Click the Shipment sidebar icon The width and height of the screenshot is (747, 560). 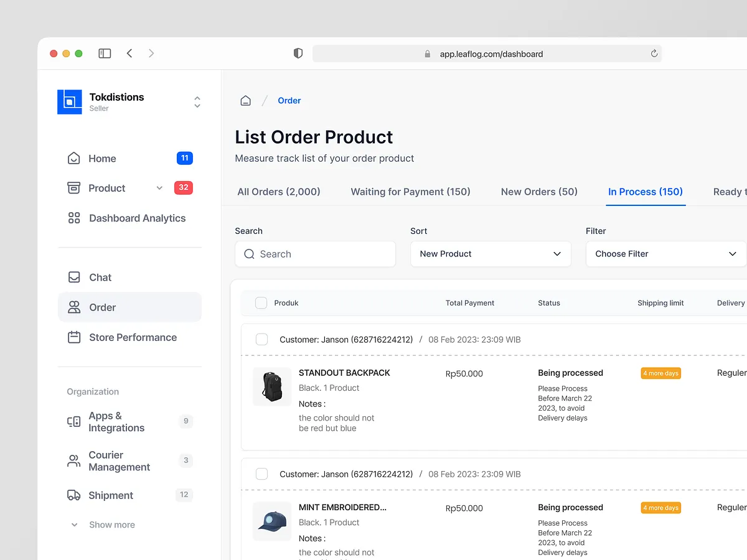click(75, 495)
